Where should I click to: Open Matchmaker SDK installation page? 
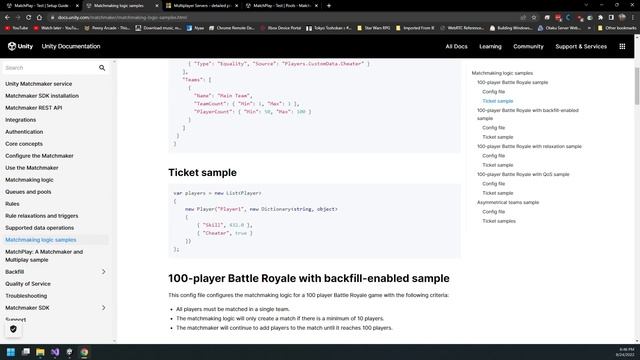42,96
